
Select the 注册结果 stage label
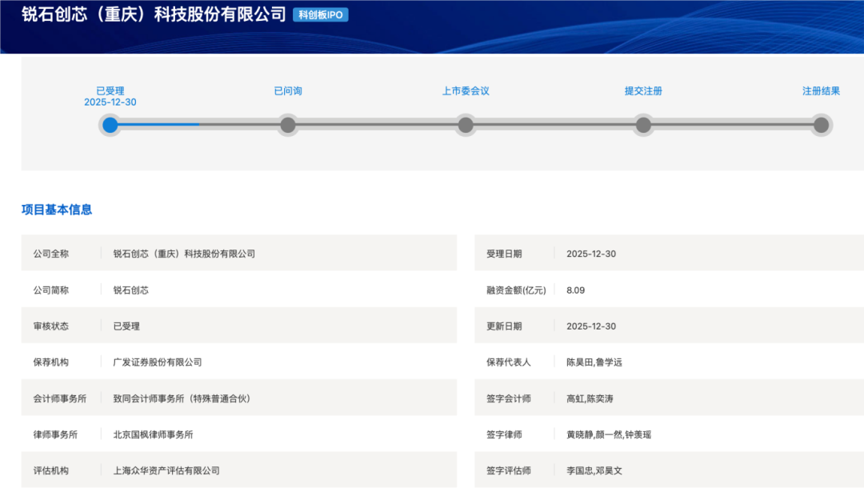click(821, 91)
